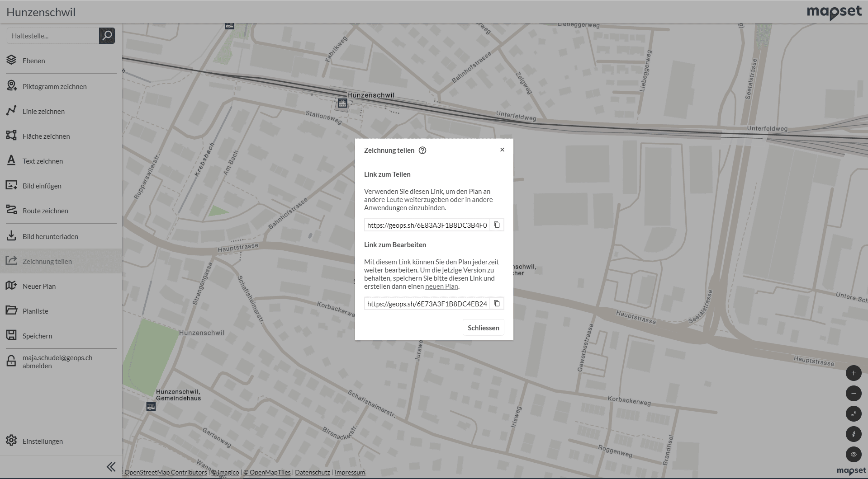Open help for Zeichnung teilen dialog
The height and width of the screenshot is (479, 868).
click(422, 150)
